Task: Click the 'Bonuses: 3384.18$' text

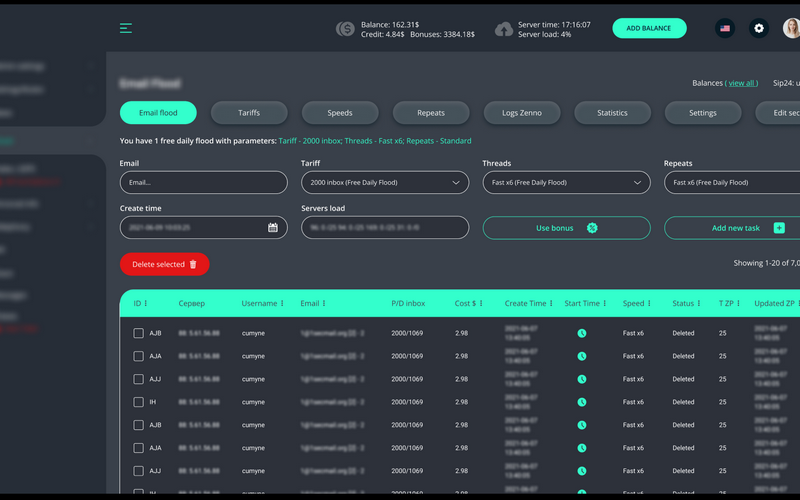Action: (x=442, y=34)
